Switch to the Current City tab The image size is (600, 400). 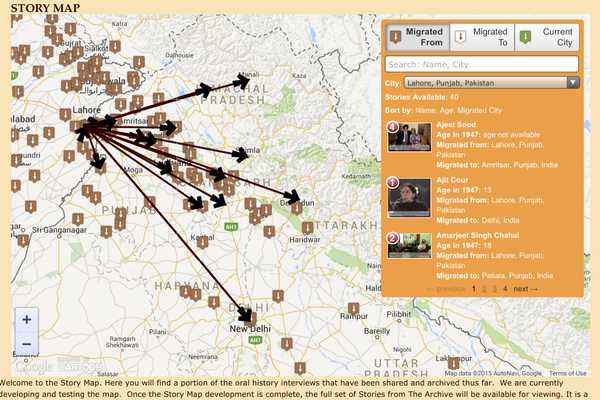[546, 37]
